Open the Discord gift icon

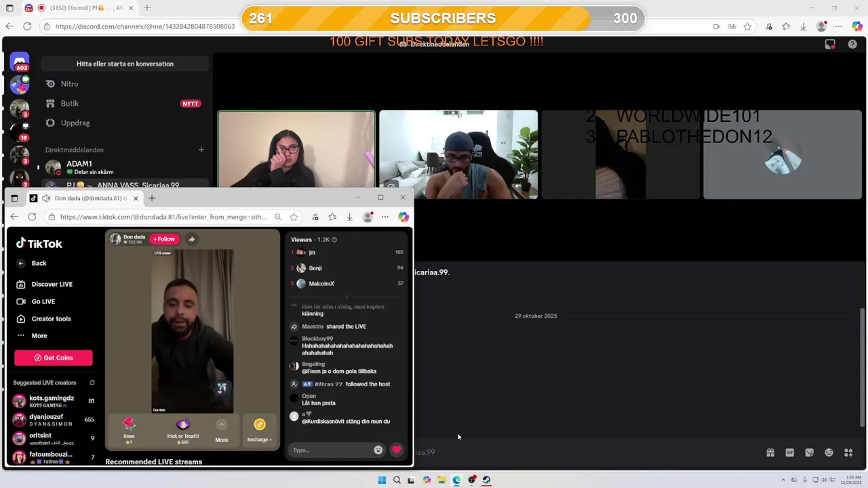pos(770,453)
